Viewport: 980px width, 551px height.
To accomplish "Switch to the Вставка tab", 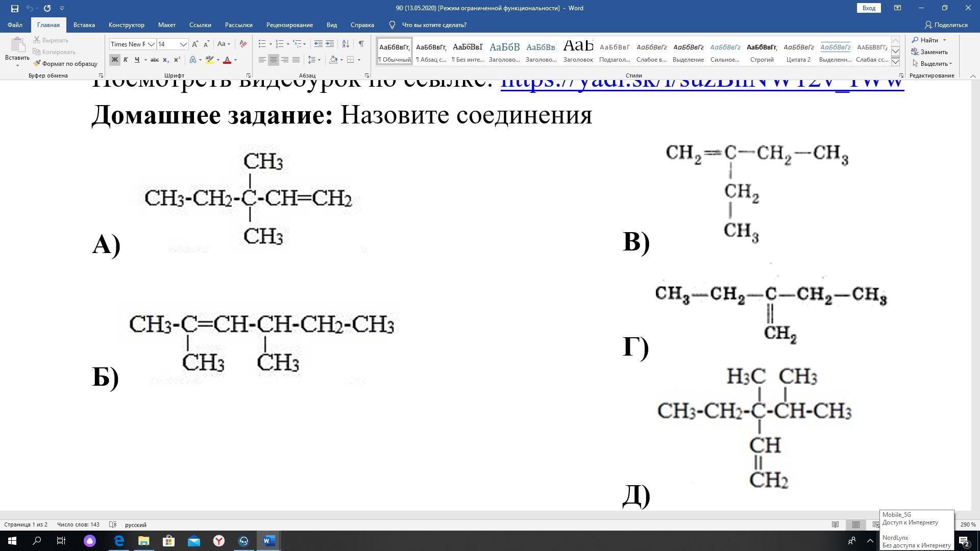I will point(84,25).
